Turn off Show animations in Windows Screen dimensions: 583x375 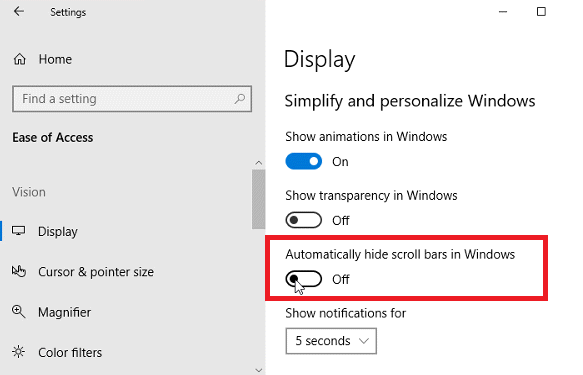[x=303, y=161]
